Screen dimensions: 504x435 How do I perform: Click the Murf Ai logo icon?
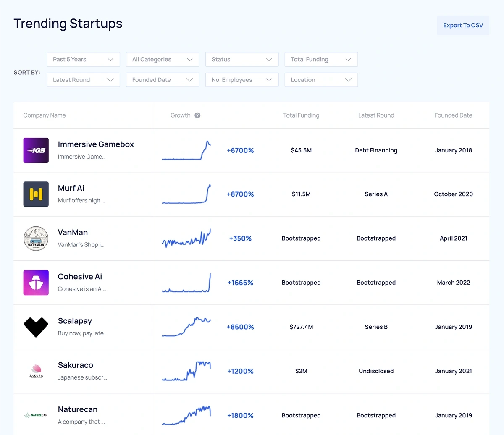(x=36, y=194)
